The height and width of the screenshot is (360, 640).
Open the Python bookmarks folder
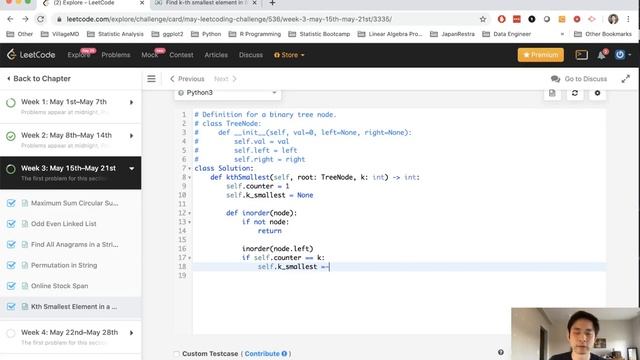tap(206, 34)
